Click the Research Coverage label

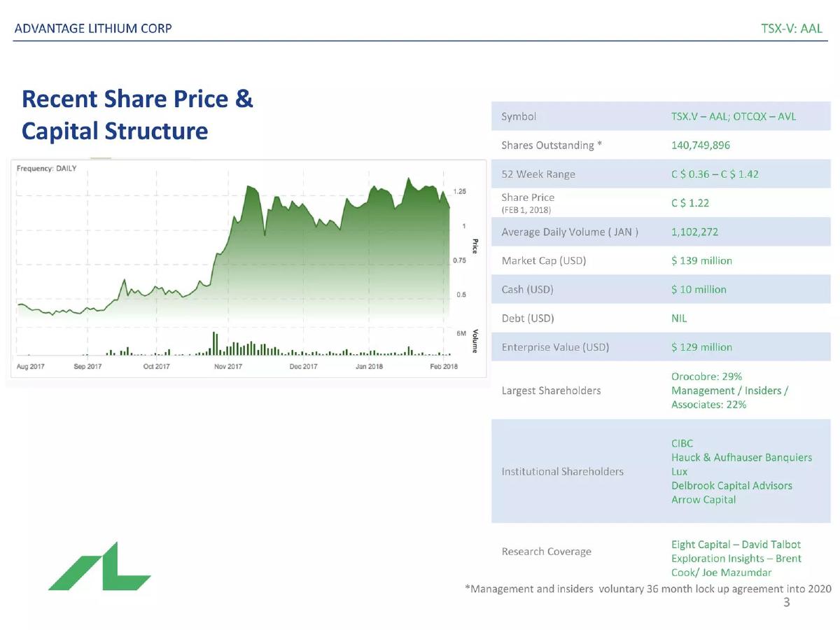(546, 551)
